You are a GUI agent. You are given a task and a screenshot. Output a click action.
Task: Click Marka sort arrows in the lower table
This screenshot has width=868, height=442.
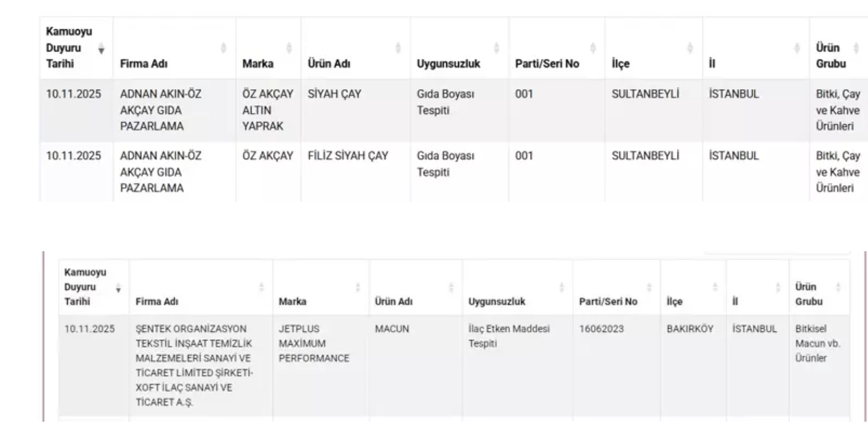coord(358,287)
